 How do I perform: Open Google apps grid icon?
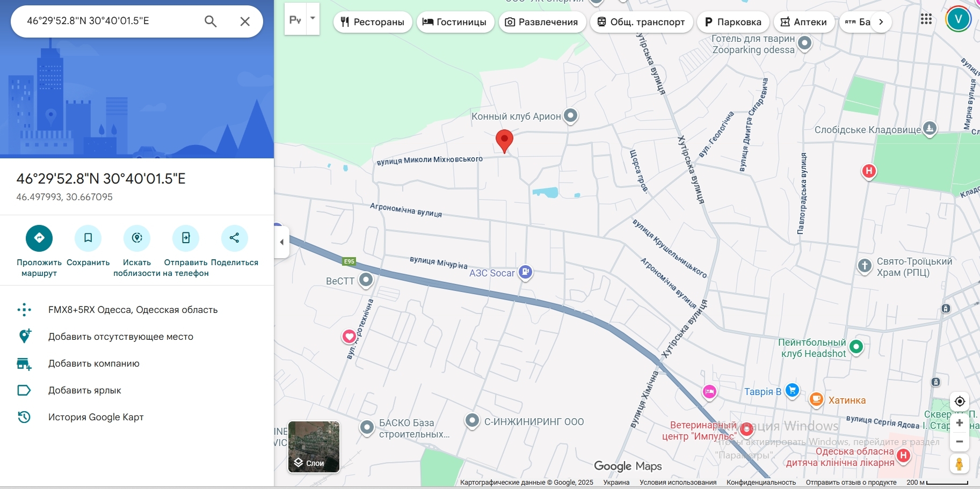pos(926,19)
